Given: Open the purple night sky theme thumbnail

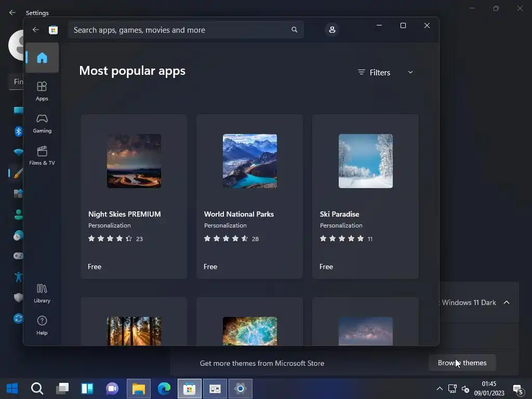Looking at the screenshot, I should point(366,331).
